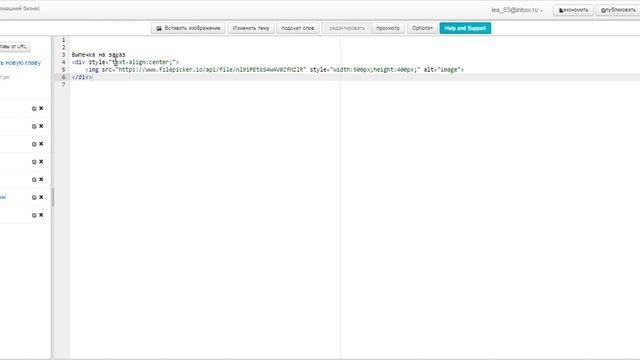The height and width of the screenshot is (360, 640).
Task: Delete the bottom chapter row with X
Action: [41, 215]
